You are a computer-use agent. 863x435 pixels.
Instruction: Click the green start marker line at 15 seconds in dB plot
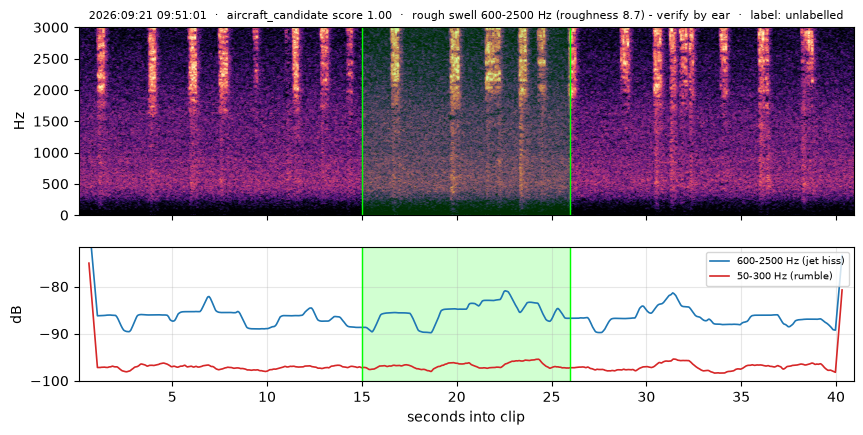(362, 314)
